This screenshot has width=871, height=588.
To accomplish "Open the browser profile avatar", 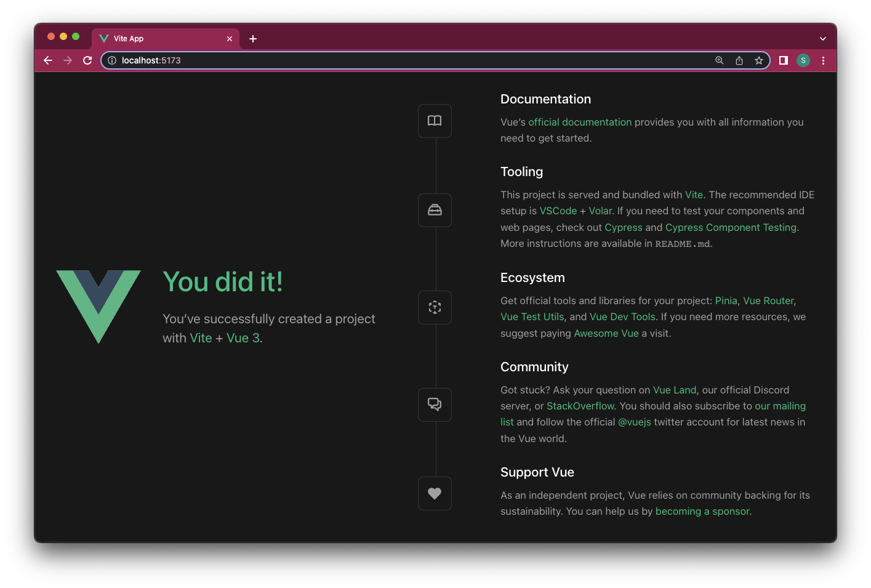I will (x=803, y=60).
